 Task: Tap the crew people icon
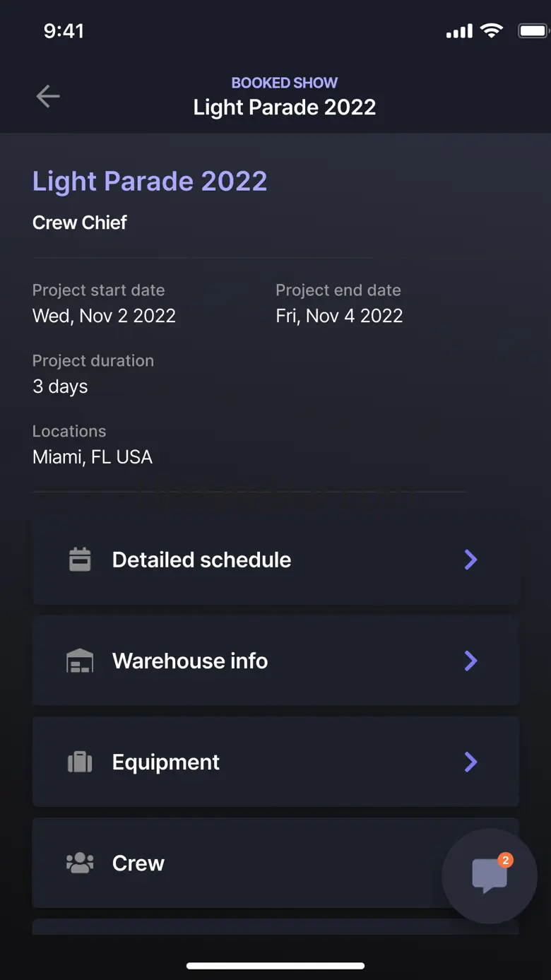[x=80, y=863]
